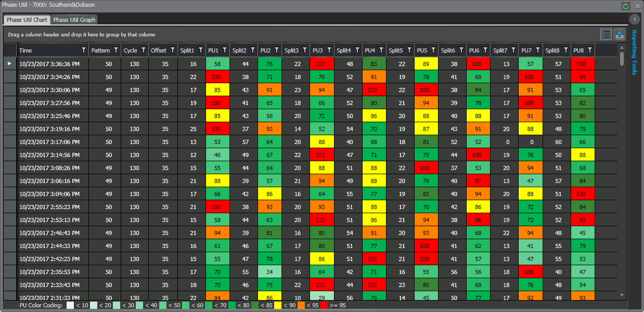Open the Offset column filter dropdown
The width and height of the screenshot is (644, 312).
[173, 50]
